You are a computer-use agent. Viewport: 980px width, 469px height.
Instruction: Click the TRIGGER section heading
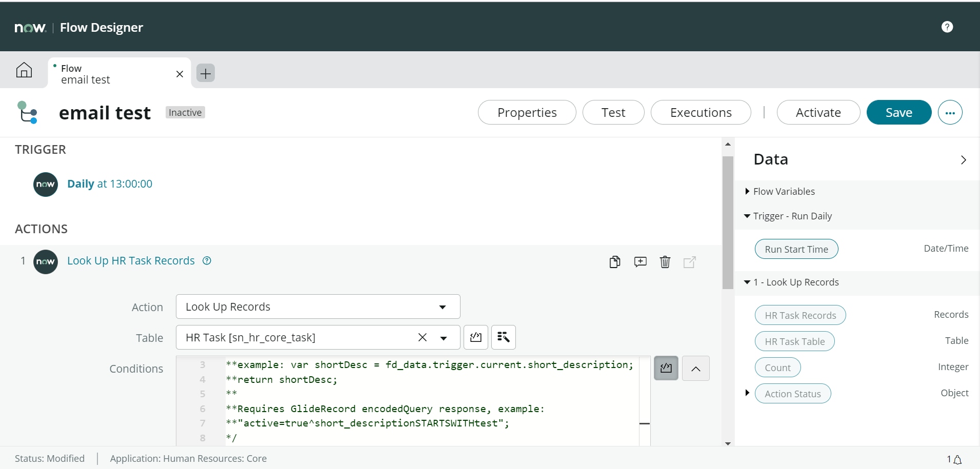(x=41, y=150)
